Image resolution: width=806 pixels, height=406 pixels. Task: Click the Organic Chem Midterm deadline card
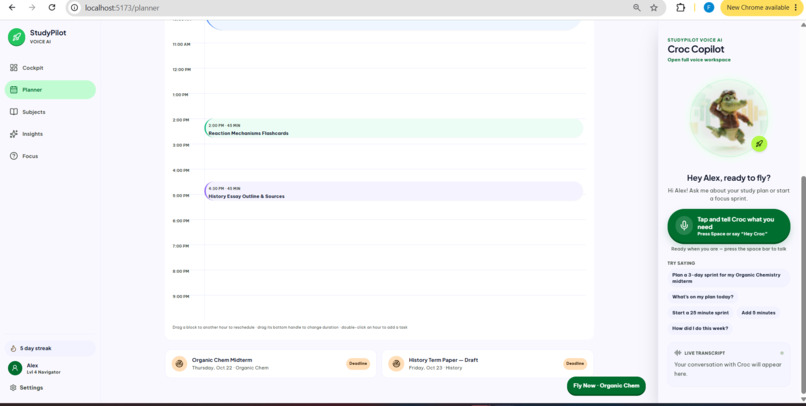pos(270,364)
